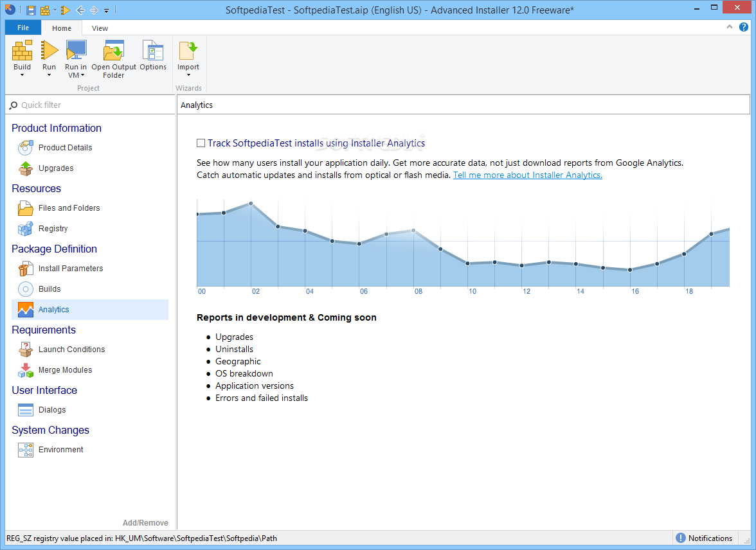Click the Run in VM monitor icon

click(x=76, y=51)
